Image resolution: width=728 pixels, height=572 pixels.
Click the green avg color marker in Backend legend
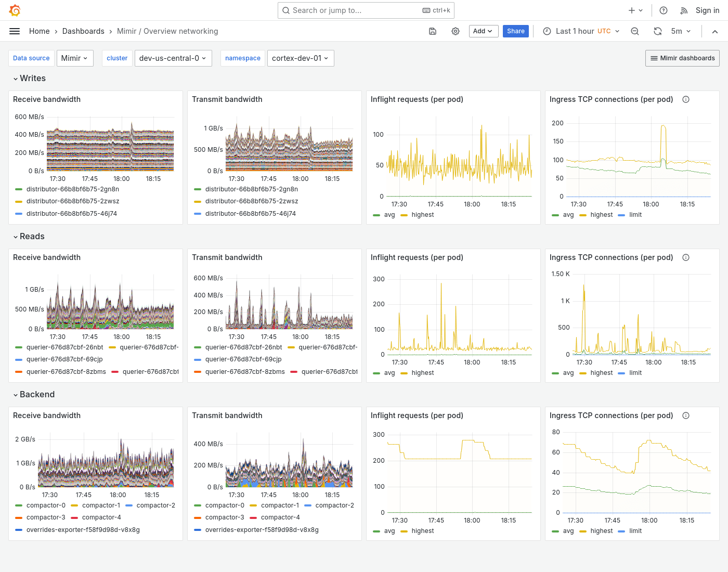coord(555,530)
